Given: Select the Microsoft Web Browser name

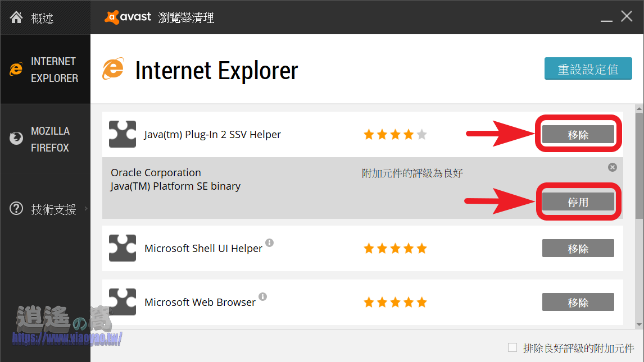Looking at the screenshot, I should (200, 303).
